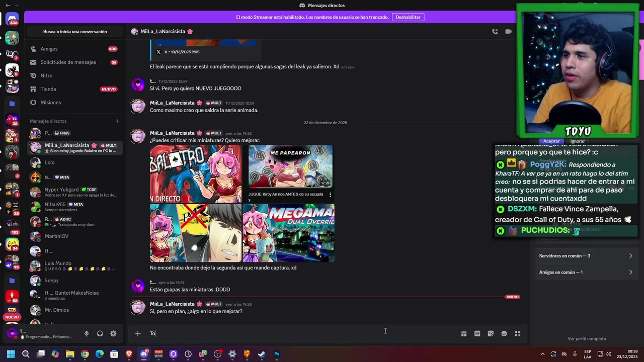Open Photoshop from taskbar

click(276, 354)
